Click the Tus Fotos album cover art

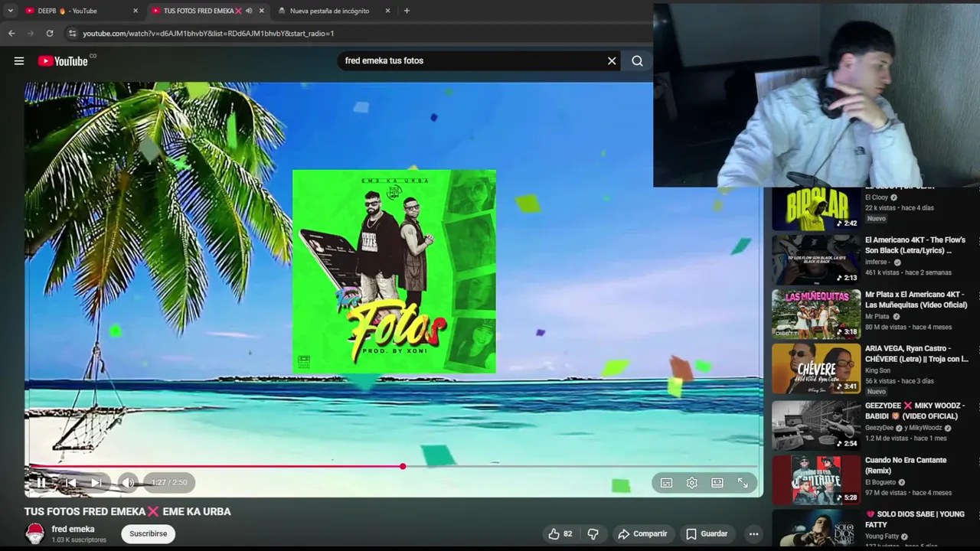pyautogui.click(x=394, y=272)
